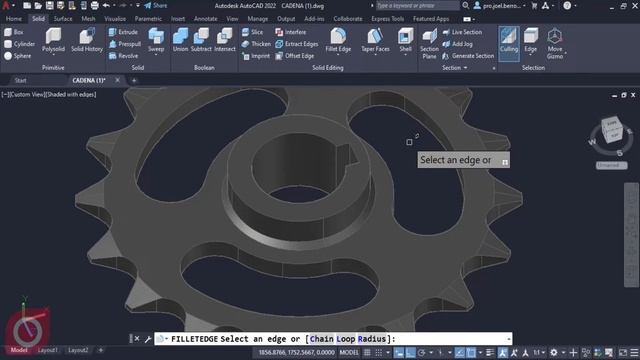Open the Mesh ribbon tab
640x360 pixels.
point(88,19)
